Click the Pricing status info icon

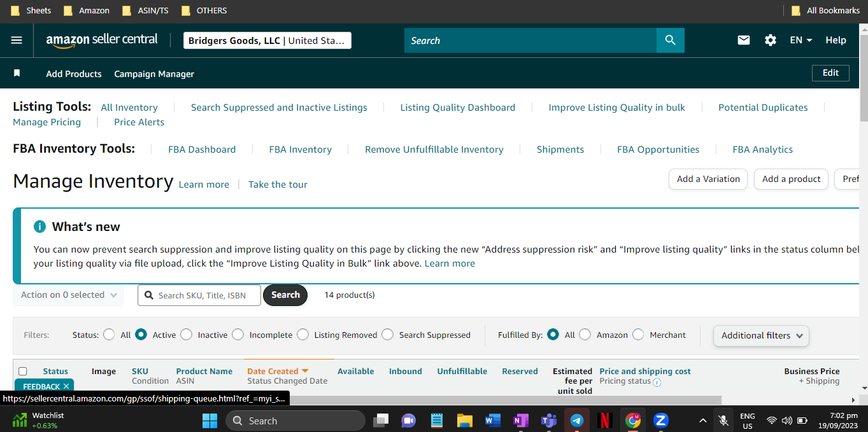pyautogui.click(x=657, y=382)
